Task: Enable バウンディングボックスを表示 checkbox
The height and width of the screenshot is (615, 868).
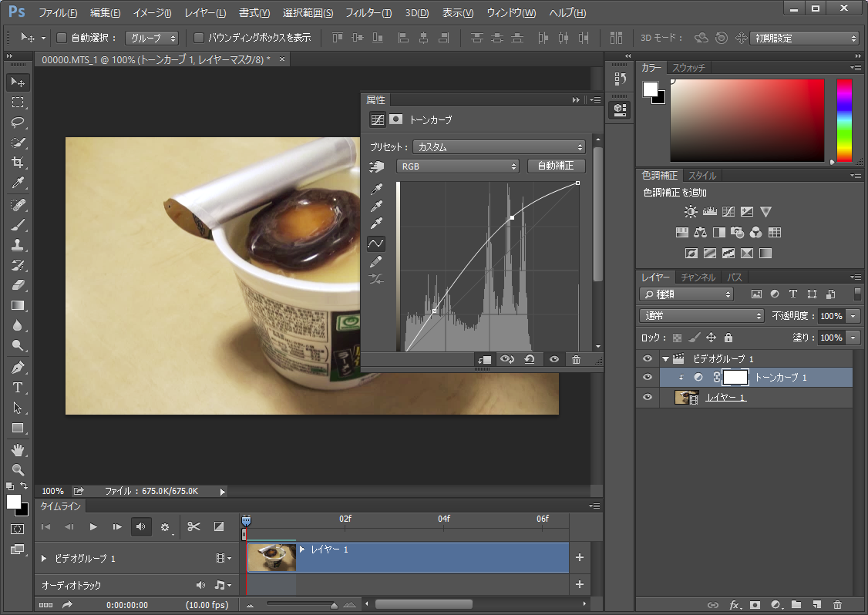Action: (x=199, y=38)
